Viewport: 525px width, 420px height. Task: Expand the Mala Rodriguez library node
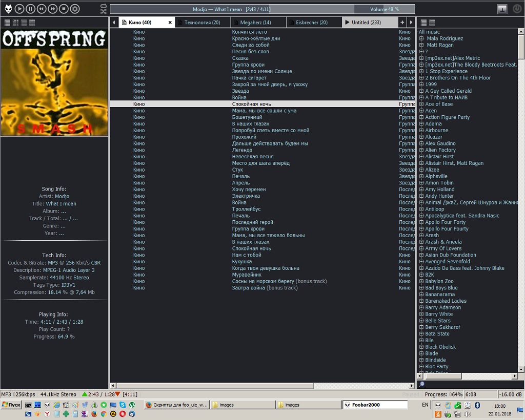421,38
